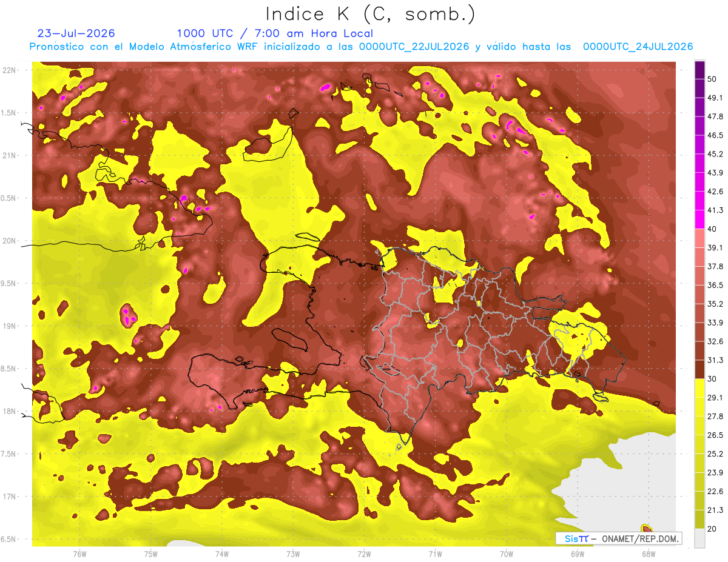Click the colorbar value '45.2'
The width and height of the screenshot is (728, 562).
[715, 154]
